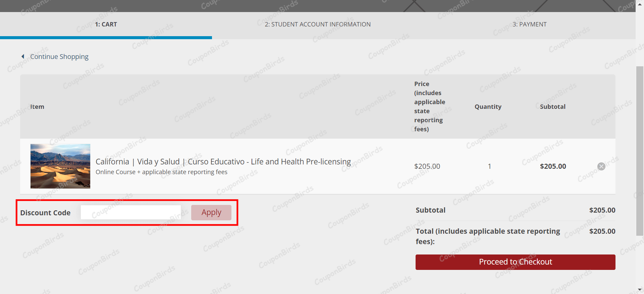Remove the California course from cart
Screen dimensions: 644x294
pyautogui.click(x=601, y=166)
